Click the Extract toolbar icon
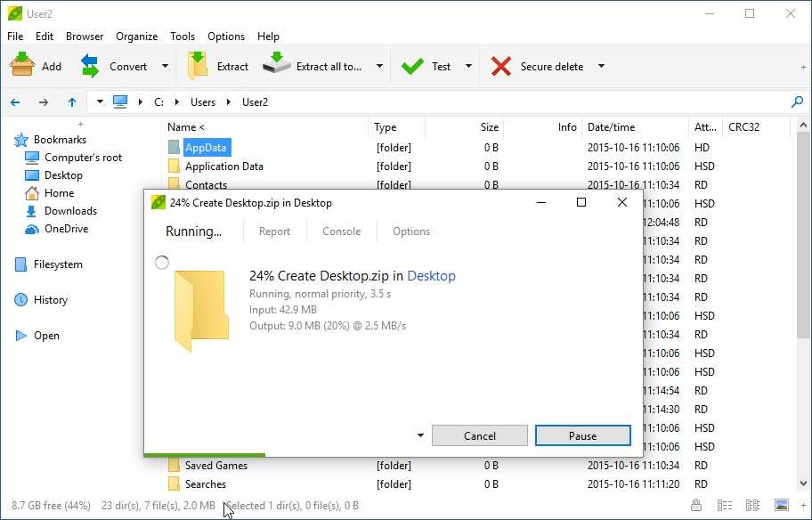812x520 pixels. pos(198,66)
